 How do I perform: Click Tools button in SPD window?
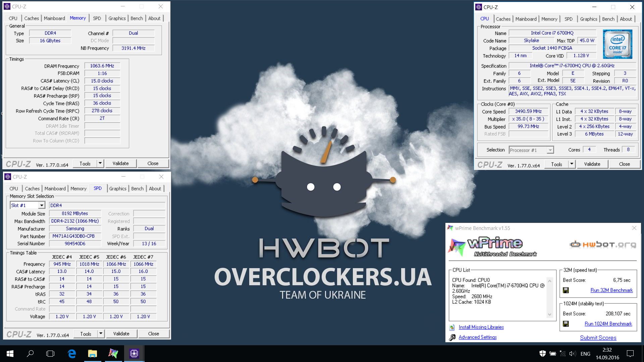86,334
